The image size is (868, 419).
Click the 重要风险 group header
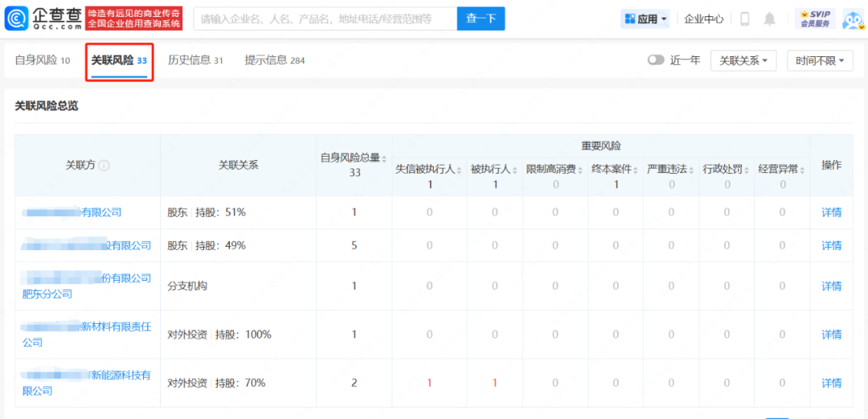pyautogui.click(x=600, y=146)
